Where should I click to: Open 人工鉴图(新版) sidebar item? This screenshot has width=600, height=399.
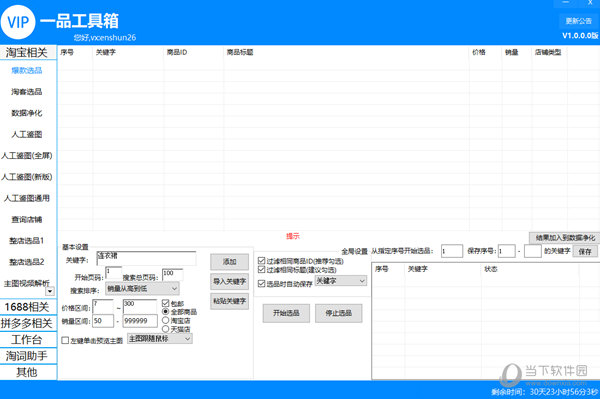point(27,177)
